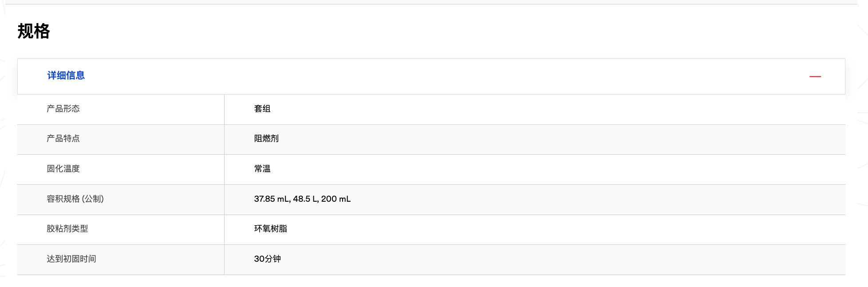Select the 37.85 mL, 48.5 L, 200 mL value

click(302, 199)
